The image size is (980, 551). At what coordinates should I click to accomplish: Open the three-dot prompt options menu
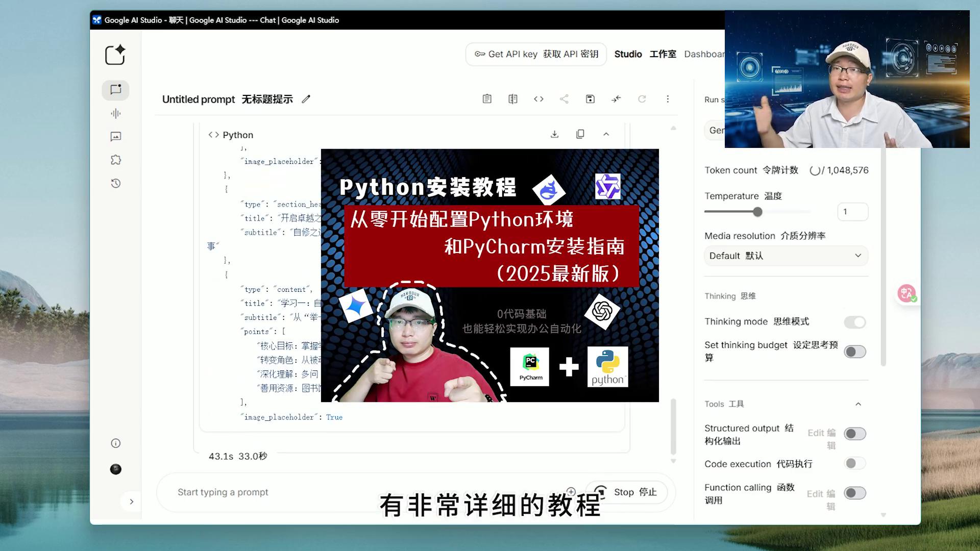668,99
